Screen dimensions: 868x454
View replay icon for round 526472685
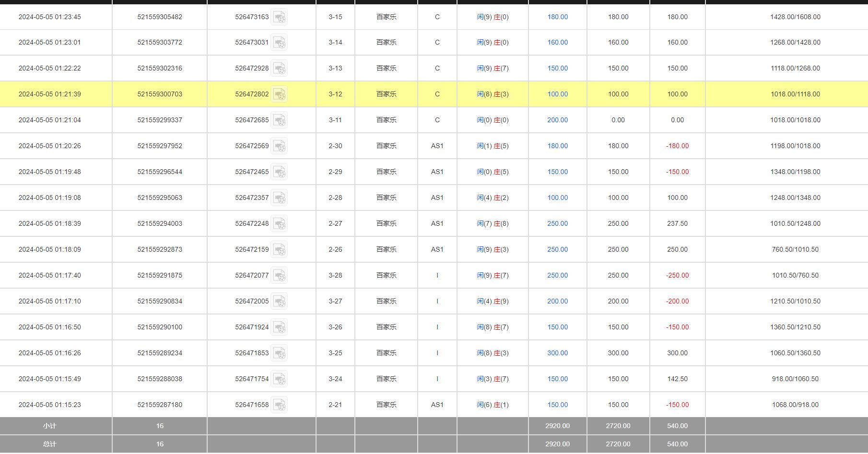click(279, 120)
